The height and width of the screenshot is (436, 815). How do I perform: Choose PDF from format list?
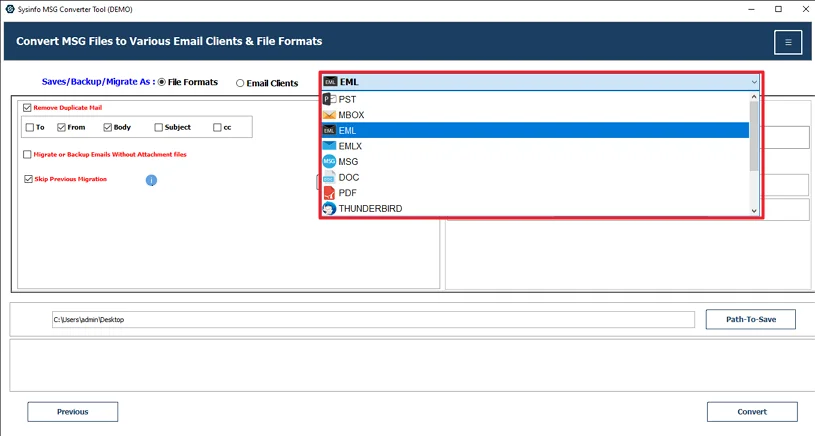point(535,193)
